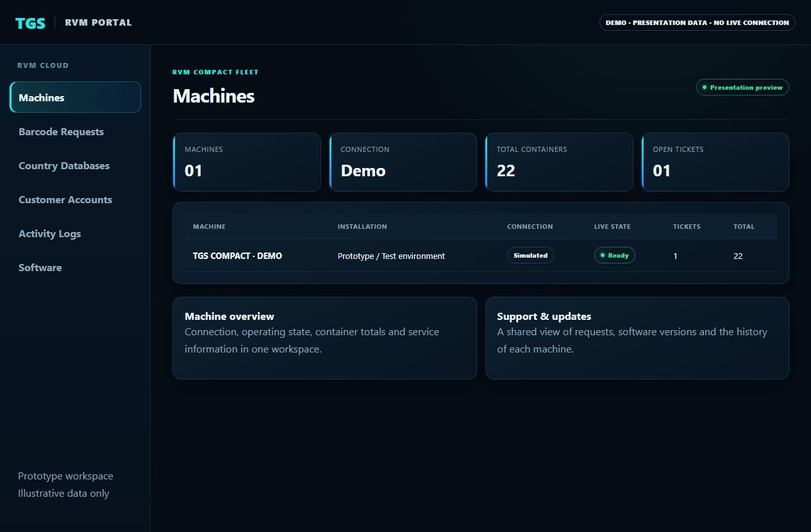Click the Presentation preview badge
Viewport: 811px width, 532px height.
742,87
